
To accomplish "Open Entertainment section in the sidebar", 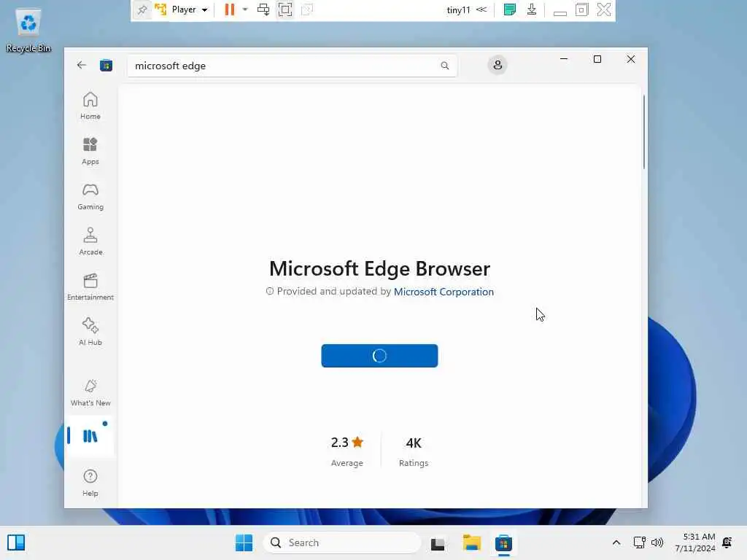I will 90,287.
